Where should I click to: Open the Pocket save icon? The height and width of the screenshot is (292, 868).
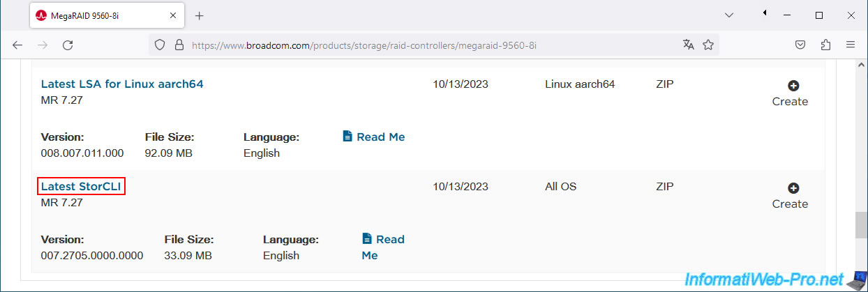point(802,45)
